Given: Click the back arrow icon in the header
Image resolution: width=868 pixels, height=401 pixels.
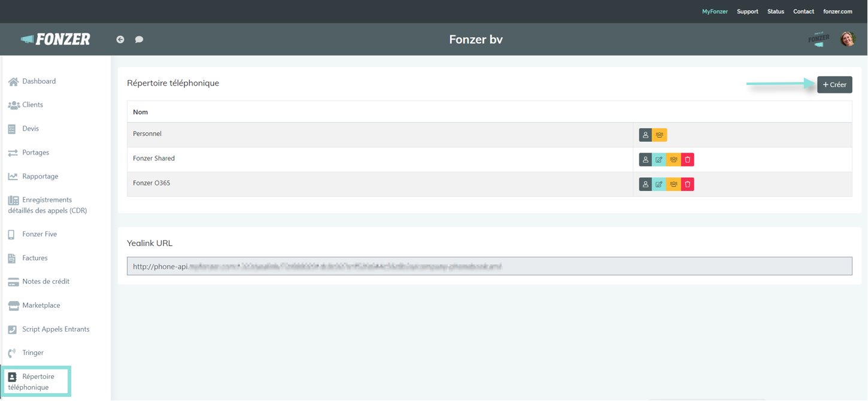Looking at the screenshot, I should pyautogui.click(x=120, y=40).
